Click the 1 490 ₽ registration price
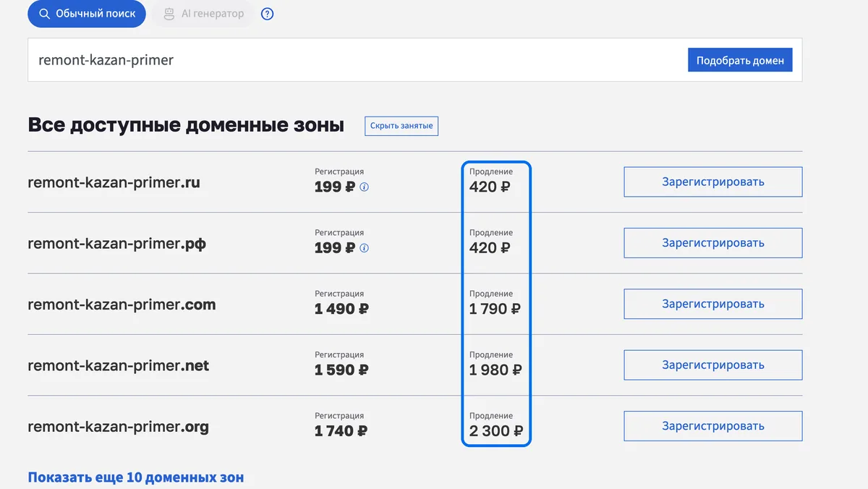The image size is (868, 489). (x=341, y=309)
